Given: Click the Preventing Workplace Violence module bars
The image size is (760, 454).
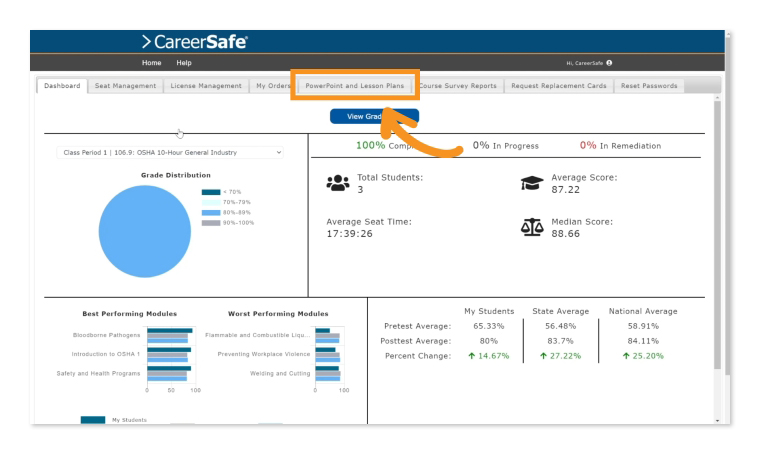Looking at the screenshot, I should pyautogui.click(x=328, y=355).
